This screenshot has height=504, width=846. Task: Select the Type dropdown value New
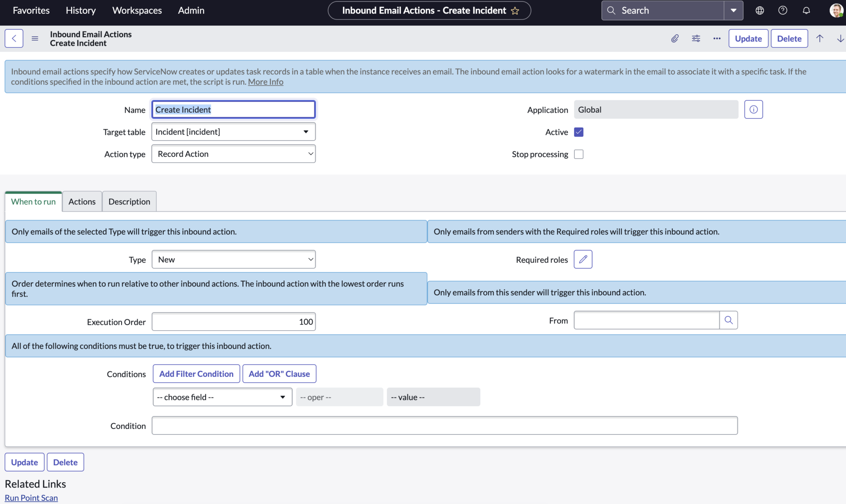click(x=233, y=259)
